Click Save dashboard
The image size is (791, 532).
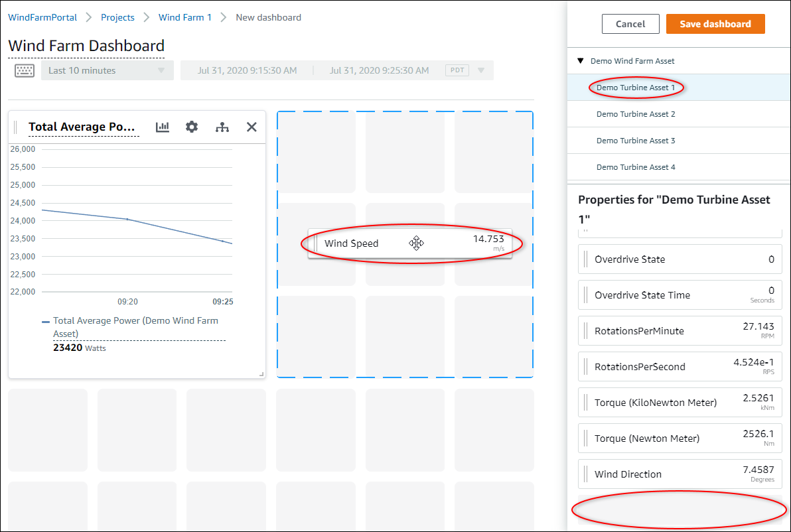[x=715, y=23]
